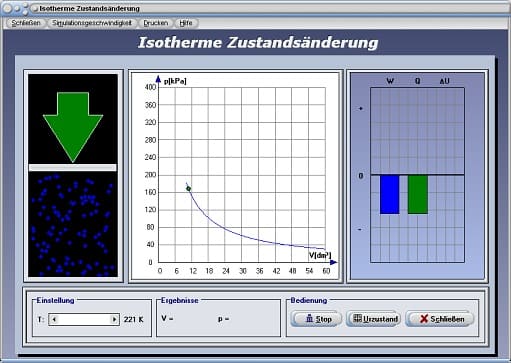Click the V = result label
Image resolution: width=511 pixels, height=363 pixels.
167,319
